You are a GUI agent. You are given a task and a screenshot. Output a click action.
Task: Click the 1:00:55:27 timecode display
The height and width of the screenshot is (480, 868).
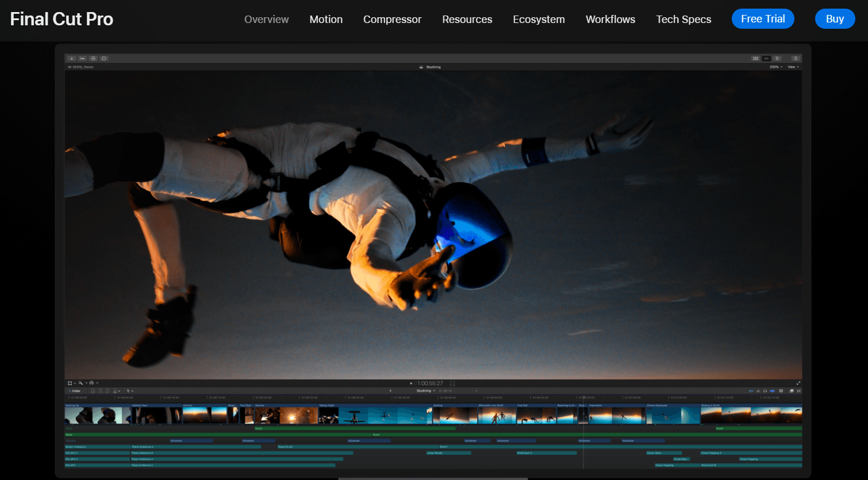[x=430, y=383]
